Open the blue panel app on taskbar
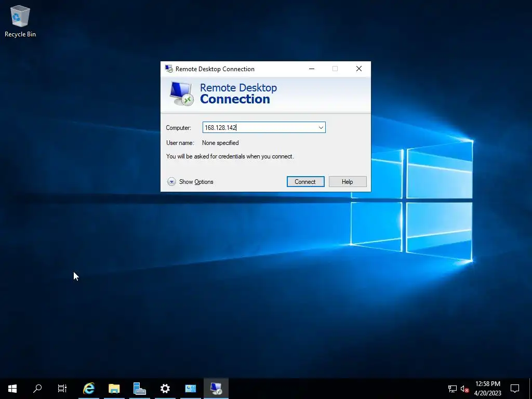The height and width of the screenshot is (399, 532). pyautogui.click(x=190, y=389)
